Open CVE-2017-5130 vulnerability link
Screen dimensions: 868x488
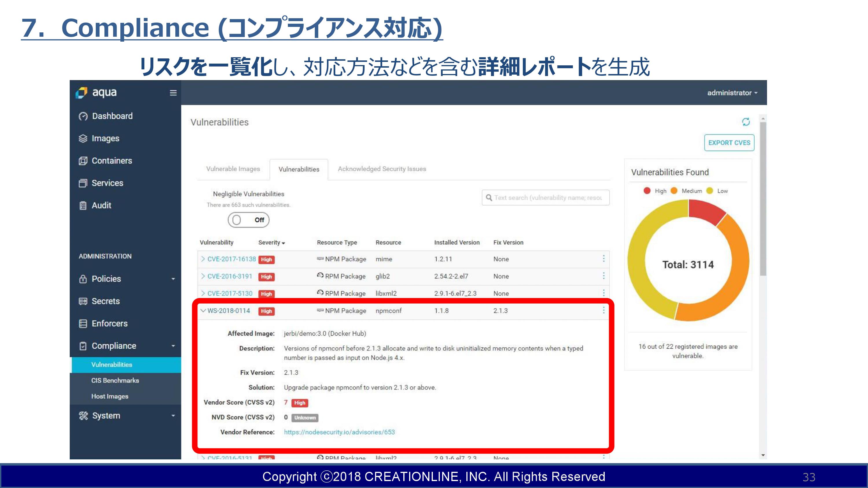coord(229,293)
